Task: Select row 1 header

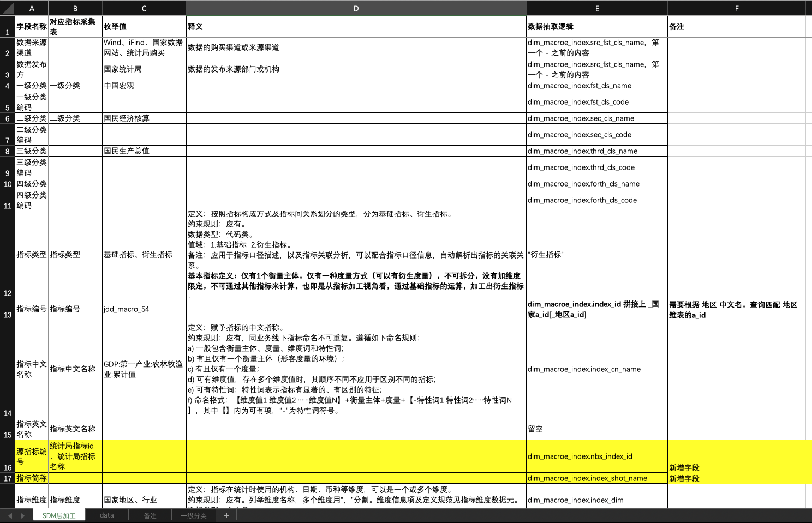Action: tap(8, 26)
